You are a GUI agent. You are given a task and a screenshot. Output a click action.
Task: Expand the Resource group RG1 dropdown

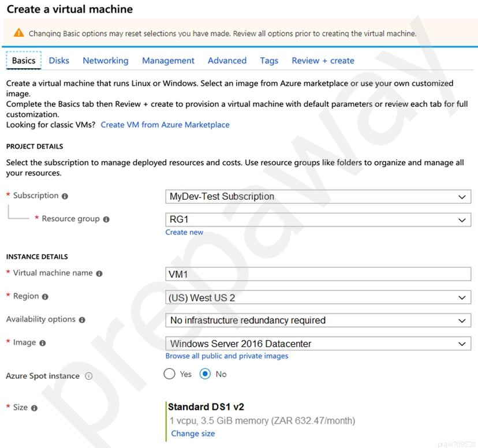tap(318, 220)
